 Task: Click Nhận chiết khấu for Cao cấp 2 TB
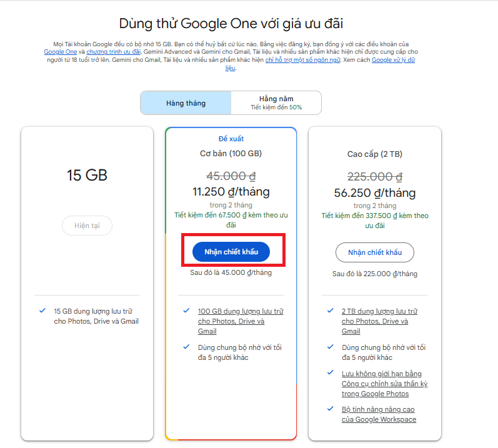point(375,252)
